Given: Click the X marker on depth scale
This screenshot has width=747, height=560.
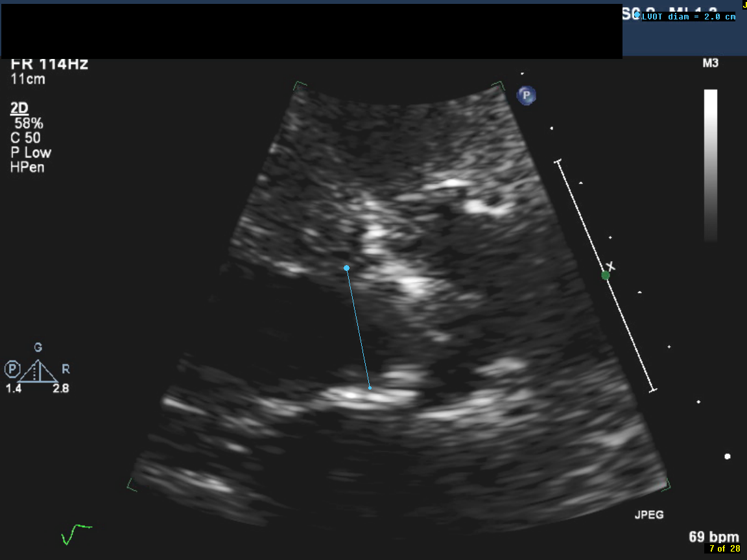Looking at the screenshot, I should [x=610, y=266].
